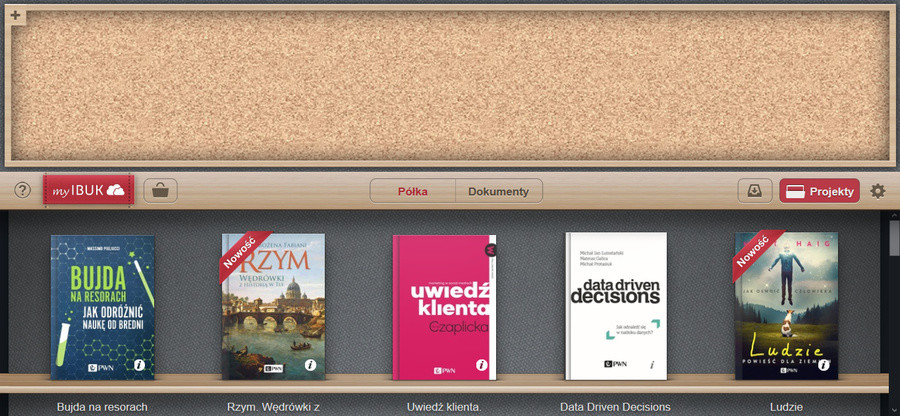
Task: Click the Ludzie title below the shelf
Action: [786, 407]
